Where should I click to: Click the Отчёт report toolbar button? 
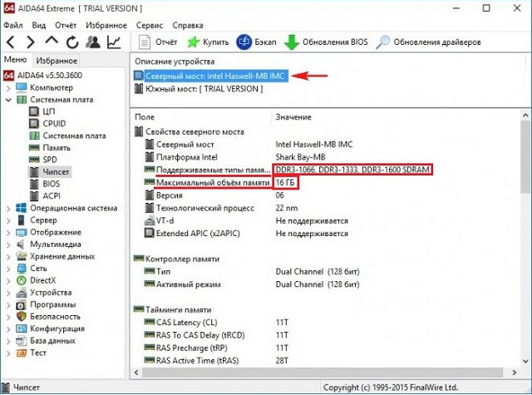click(158, 42)
